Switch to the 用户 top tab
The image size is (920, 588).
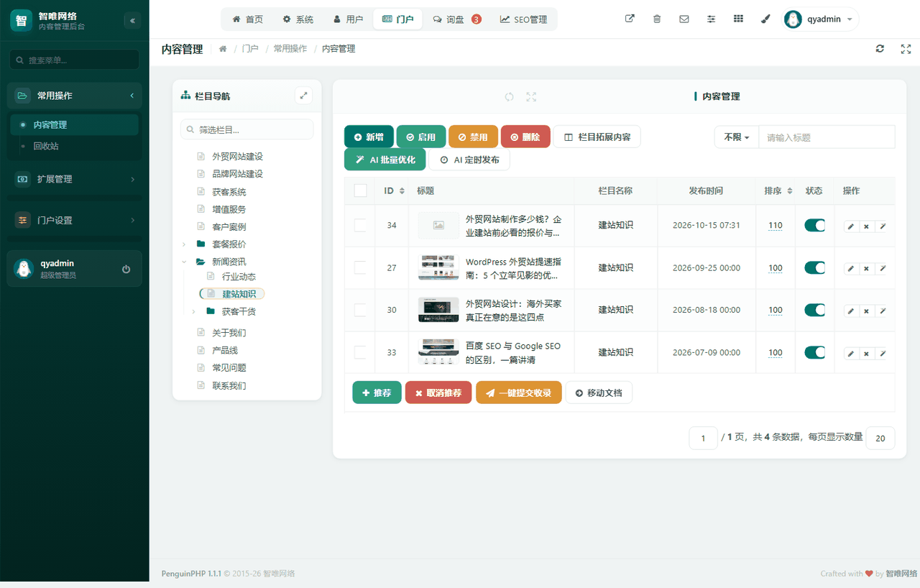(x=348, y=19)
